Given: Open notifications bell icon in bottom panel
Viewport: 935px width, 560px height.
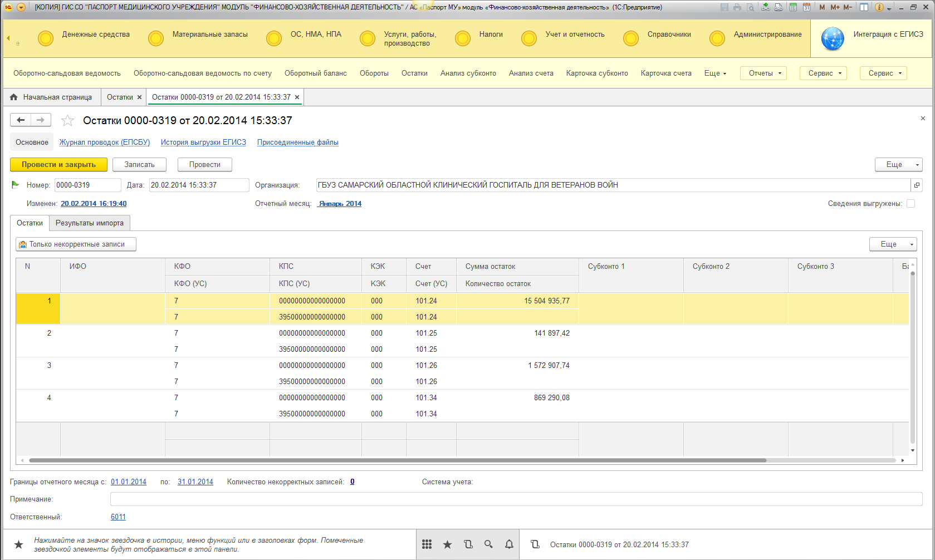Looking at the screenshot, I should pyautogui.click(x=509, y=544).
